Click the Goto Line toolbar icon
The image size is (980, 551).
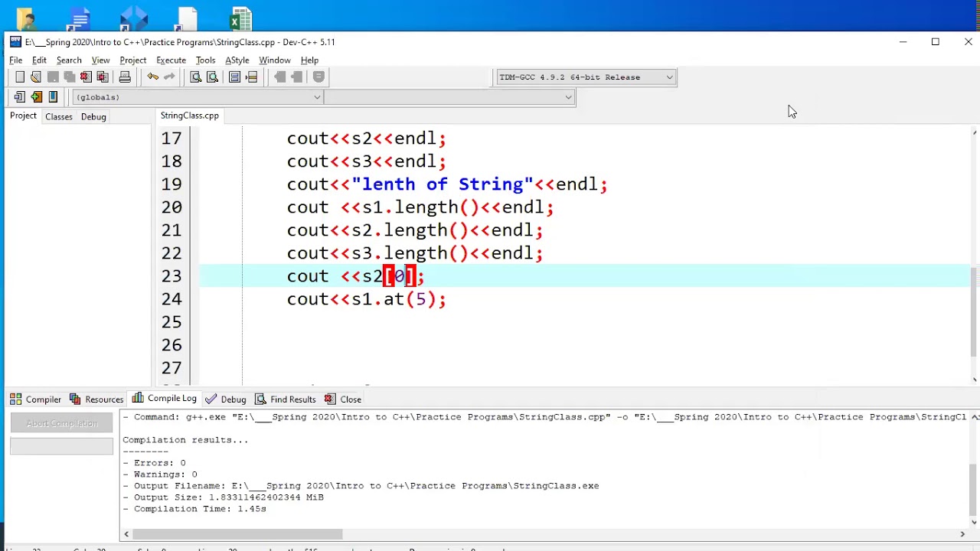pyautogui.click(x=252, y=77)
